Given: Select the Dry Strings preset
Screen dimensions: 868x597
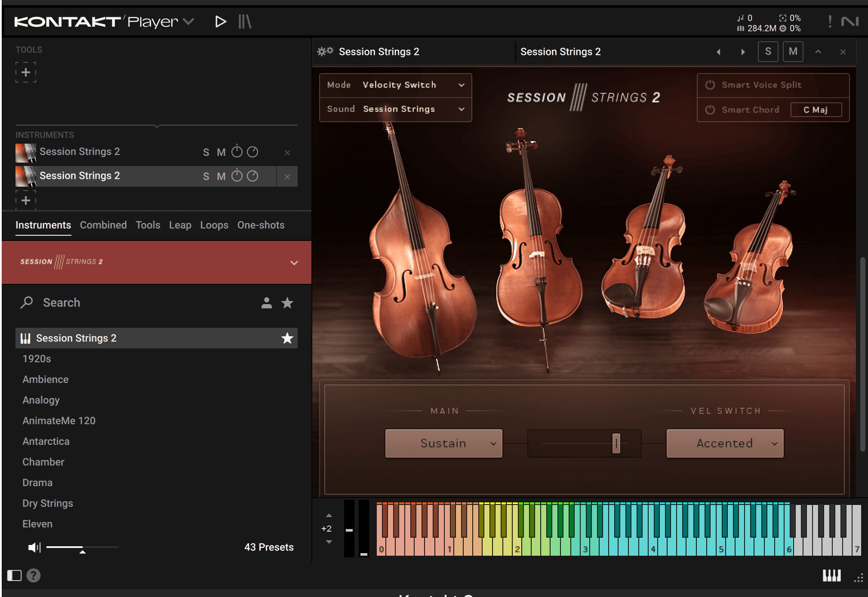Looking at the screenshot, I should (48, 503).
